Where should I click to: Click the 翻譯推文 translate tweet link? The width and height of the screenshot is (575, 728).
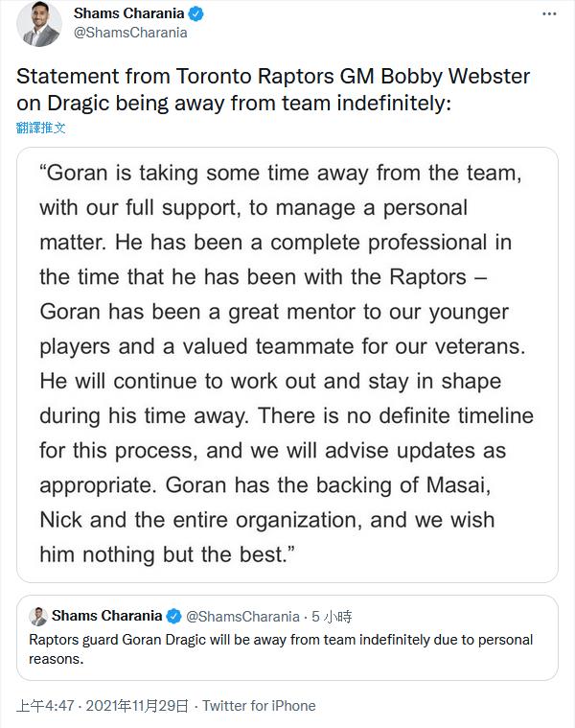pyautogui.click(x=41, y=128)
